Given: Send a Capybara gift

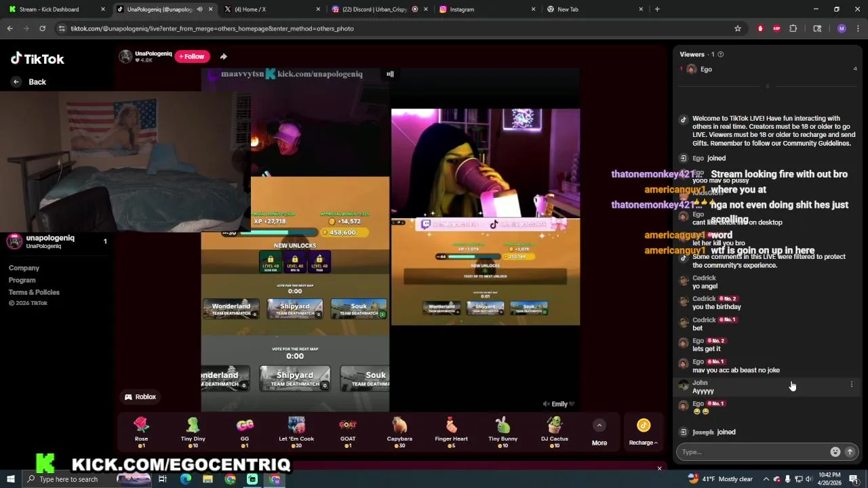Looking at the screenshot, I should click(399, 432).
